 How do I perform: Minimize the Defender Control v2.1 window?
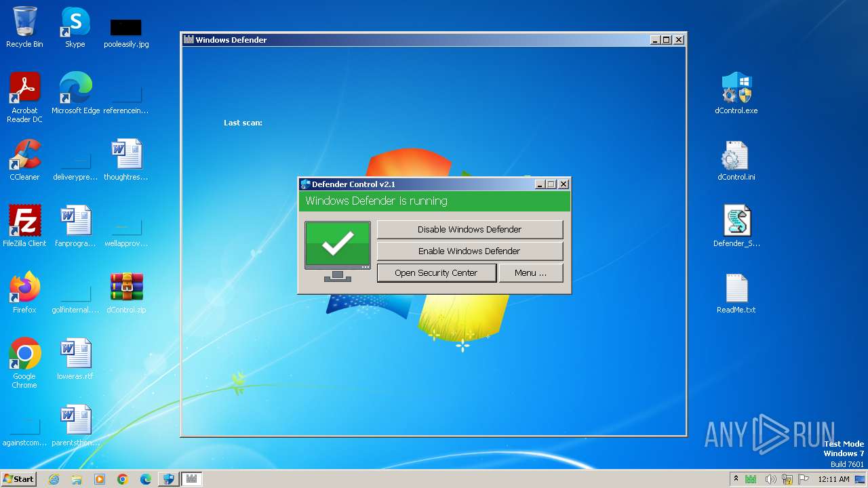pos(540,184)
